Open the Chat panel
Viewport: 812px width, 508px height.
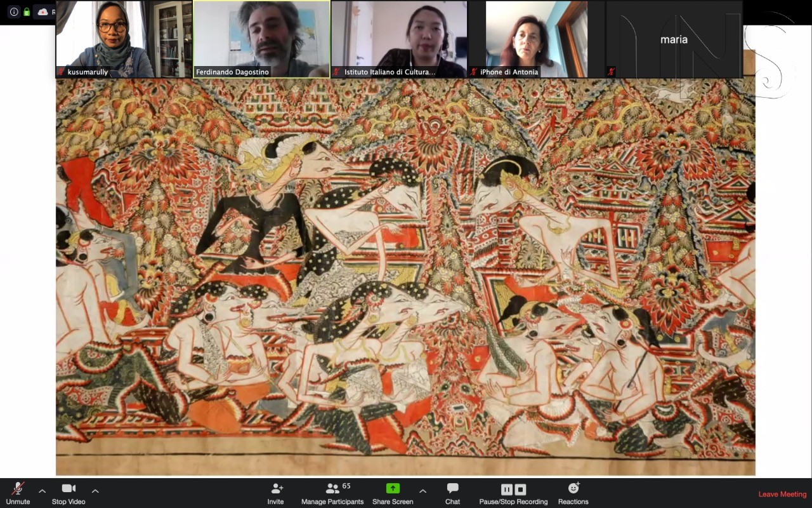[x=452, y=492]
